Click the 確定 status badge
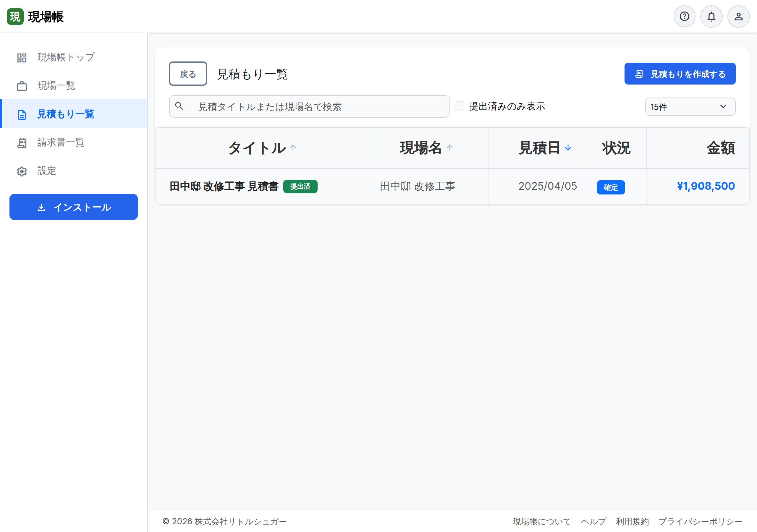Screen dimensions: 757x532 click(611, 187)
